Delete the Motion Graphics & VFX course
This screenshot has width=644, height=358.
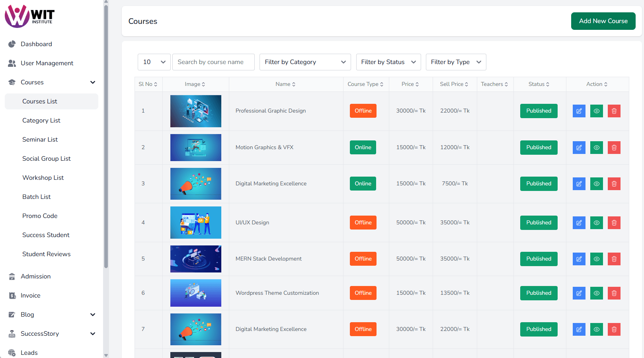pos(614,148)
